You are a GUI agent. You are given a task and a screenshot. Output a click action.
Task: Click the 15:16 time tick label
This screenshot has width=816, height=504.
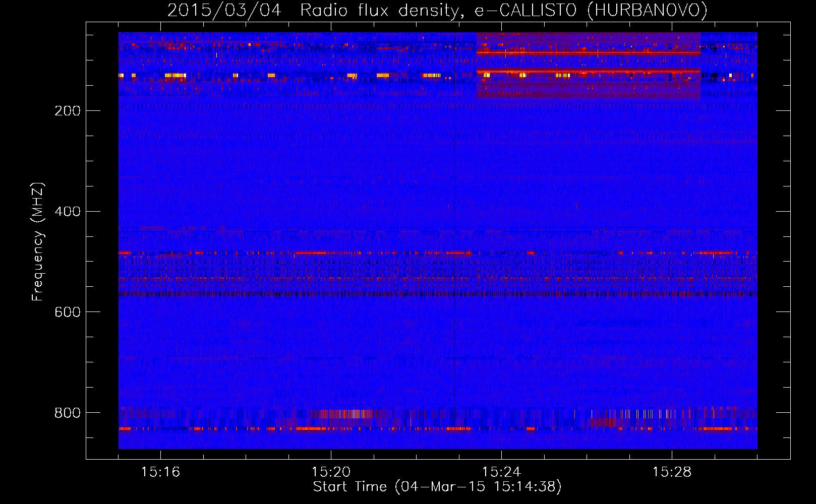(160, 472)
